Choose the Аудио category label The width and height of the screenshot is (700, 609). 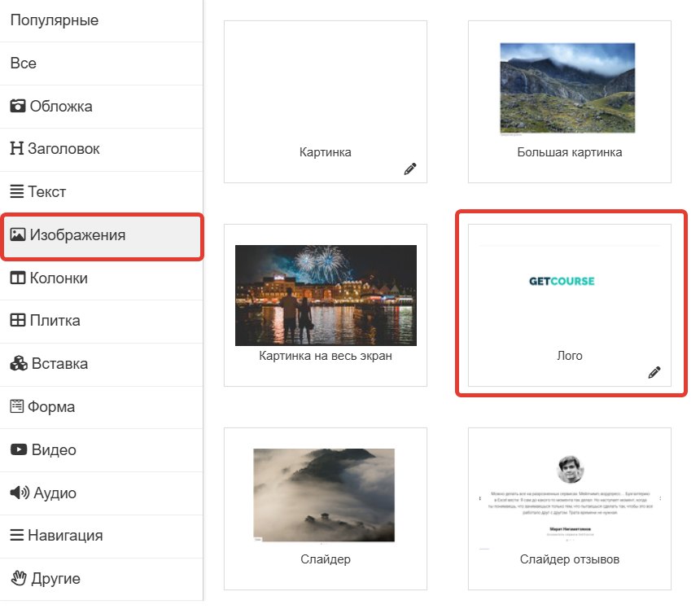click(x=55, y=493)
